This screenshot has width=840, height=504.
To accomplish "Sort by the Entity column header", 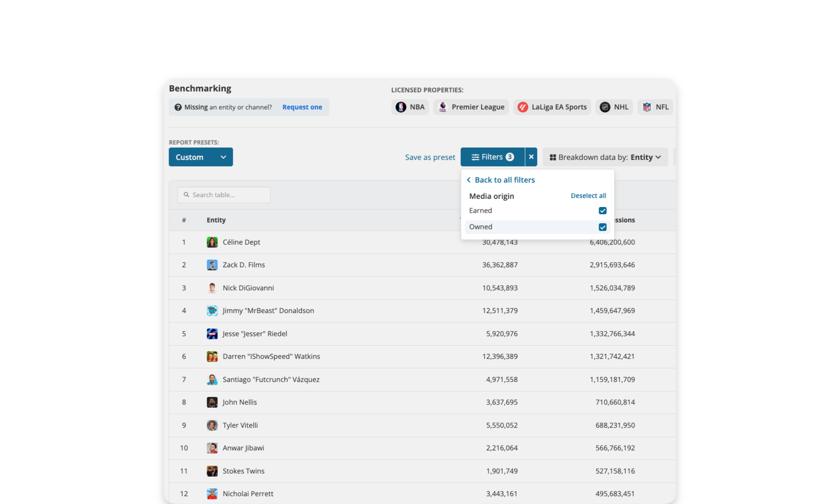I will click(x=216, y=220).
